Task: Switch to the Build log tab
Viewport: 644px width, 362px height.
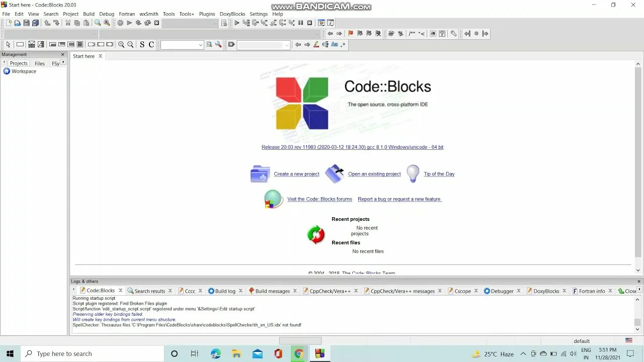Action: [222, 291]
